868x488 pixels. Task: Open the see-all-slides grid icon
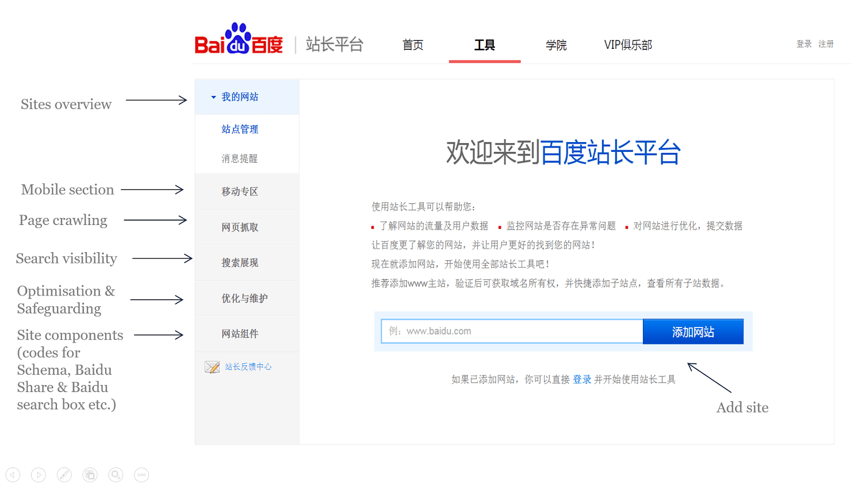tap(90, 475)
